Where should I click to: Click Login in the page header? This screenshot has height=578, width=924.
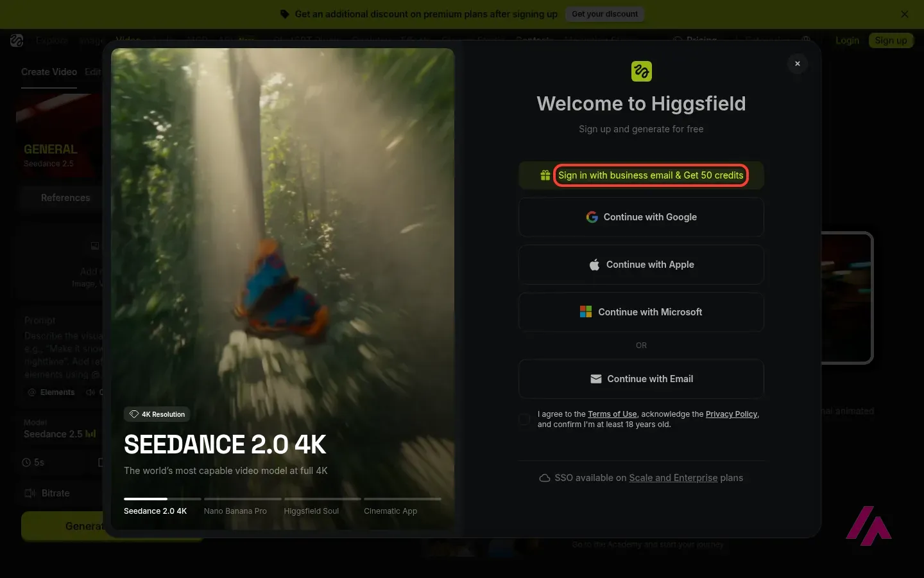coord(847,40)
